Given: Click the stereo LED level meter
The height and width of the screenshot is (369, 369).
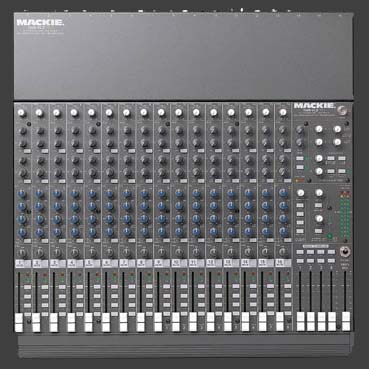Looking at the screenshot, I should (344, 216).
